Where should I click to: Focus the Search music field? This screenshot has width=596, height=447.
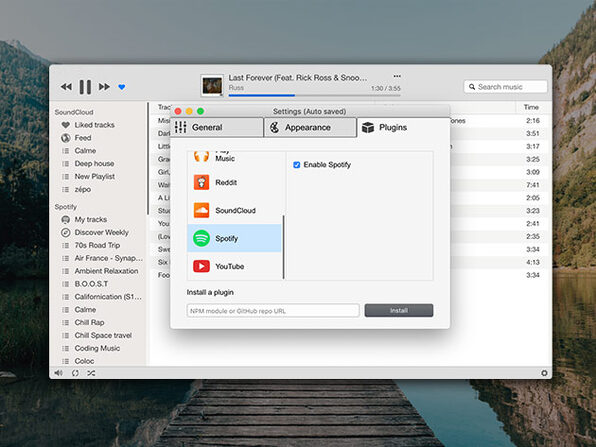505,87
